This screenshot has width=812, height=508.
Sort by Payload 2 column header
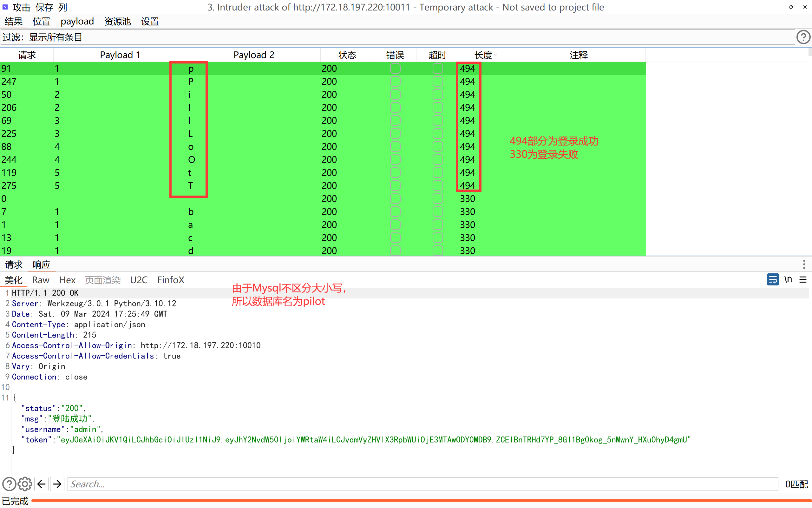[x=254, y=55]
